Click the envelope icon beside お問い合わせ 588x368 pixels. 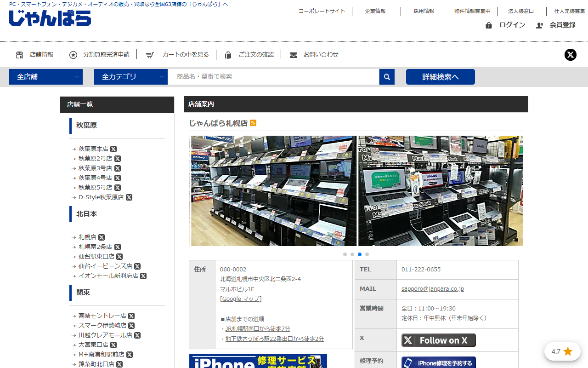coord(294,55)
